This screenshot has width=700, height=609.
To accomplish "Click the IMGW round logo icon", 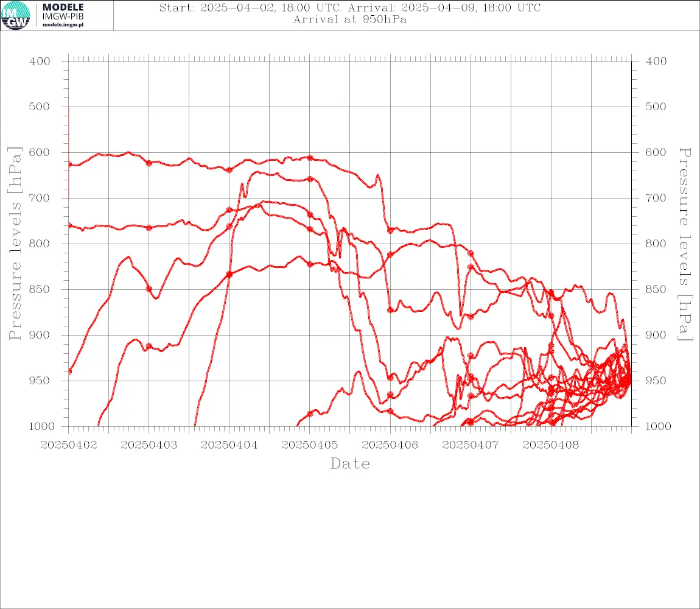I will pos(16,16).
